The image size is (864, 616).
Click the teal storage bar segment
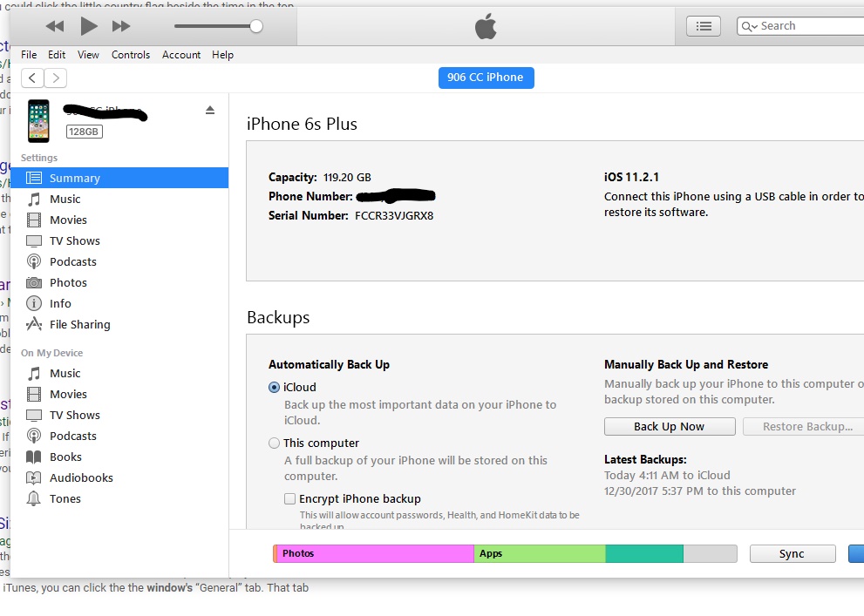(x=644, y=554)
